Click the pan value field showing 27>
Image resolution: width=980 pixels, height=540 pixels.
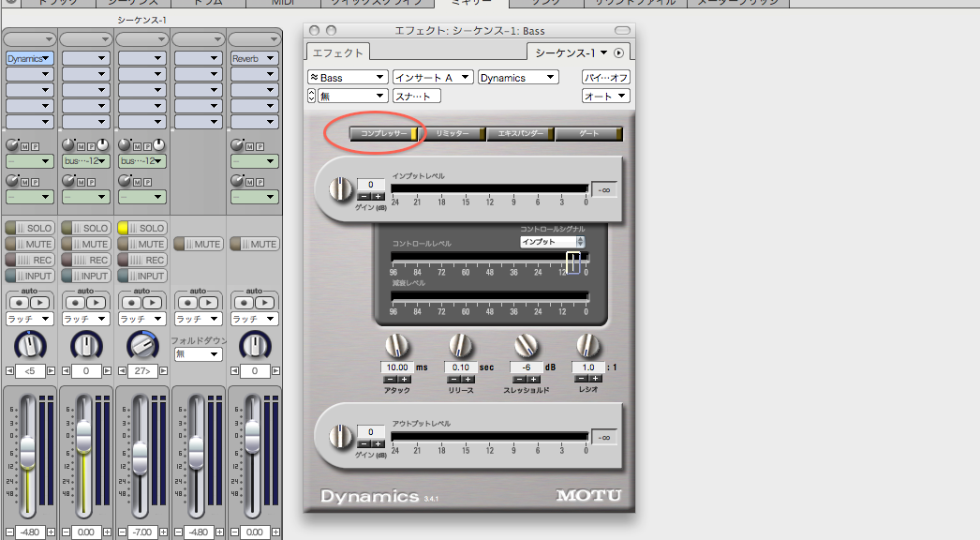coord(142,371)
